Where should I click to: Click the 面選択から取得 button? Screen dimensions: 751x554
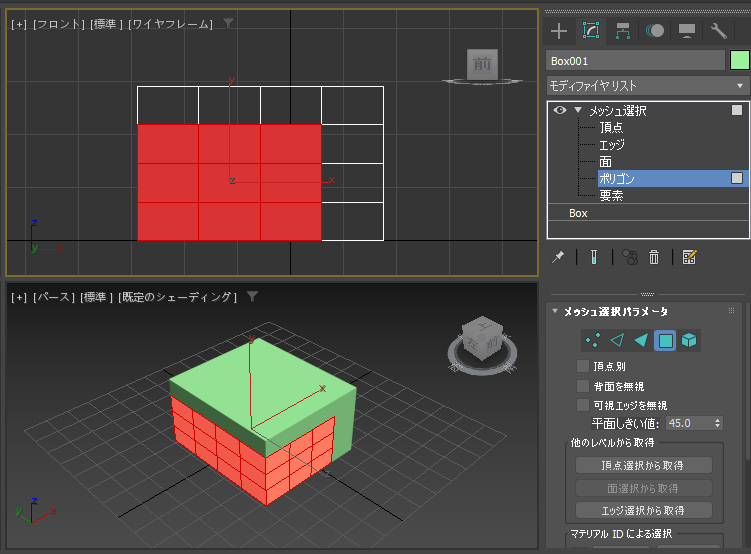pos(644,488)
